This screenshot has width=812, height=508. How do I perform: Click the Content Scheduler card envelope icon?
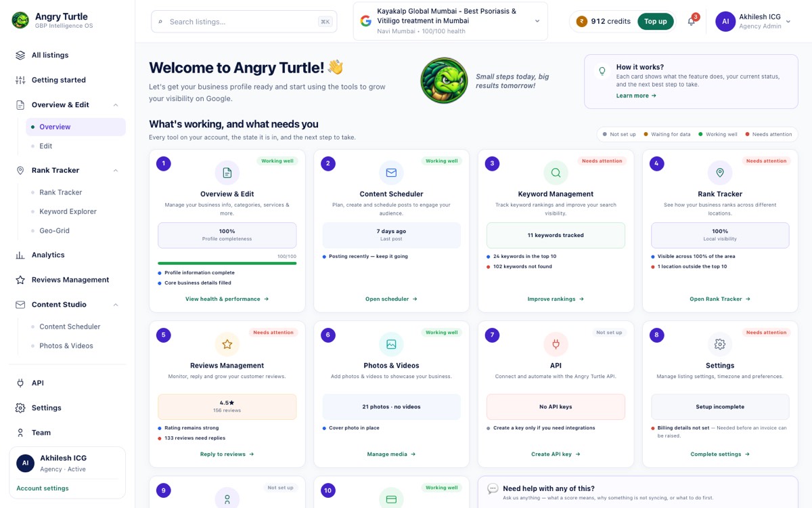(391, 173)
